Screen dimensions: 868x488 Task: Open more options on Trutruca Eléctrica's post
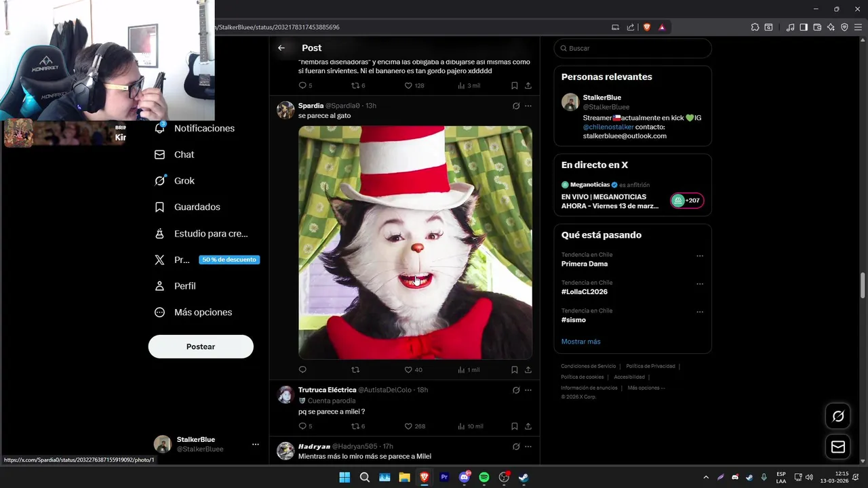pos(528,390)
